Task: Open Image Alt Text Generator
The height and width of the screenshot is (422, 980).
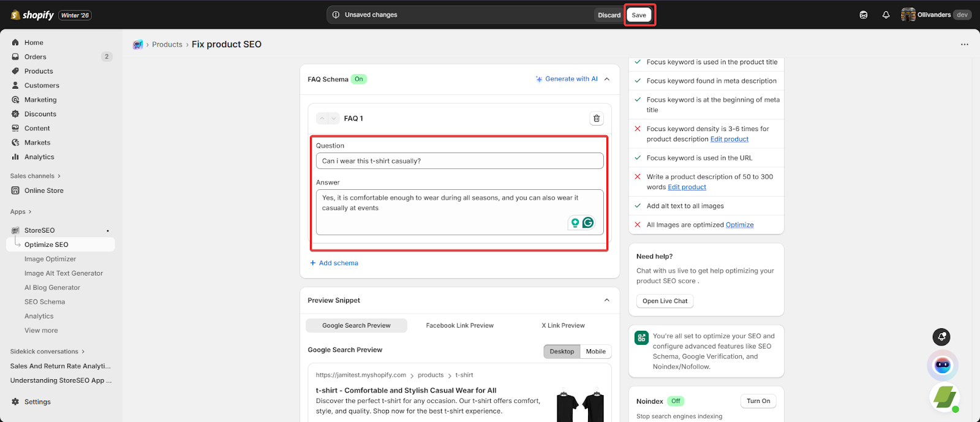Action: 64,273
